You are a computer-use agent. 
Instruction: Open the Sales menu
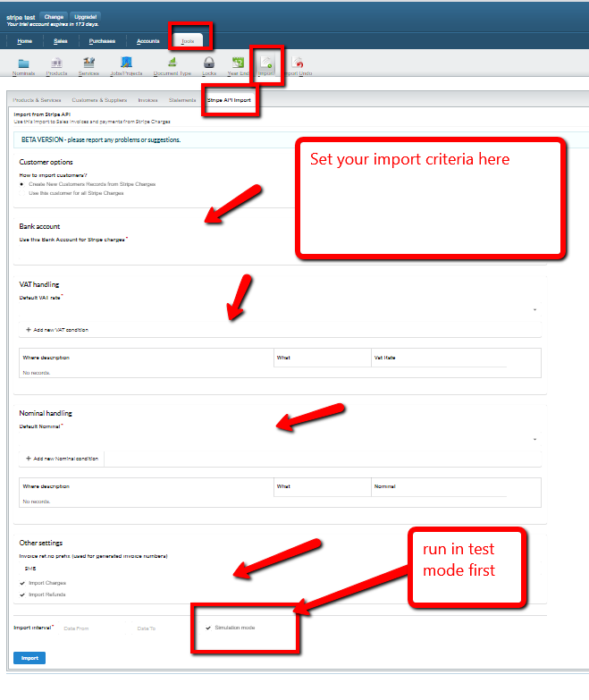tap(61, 41)
